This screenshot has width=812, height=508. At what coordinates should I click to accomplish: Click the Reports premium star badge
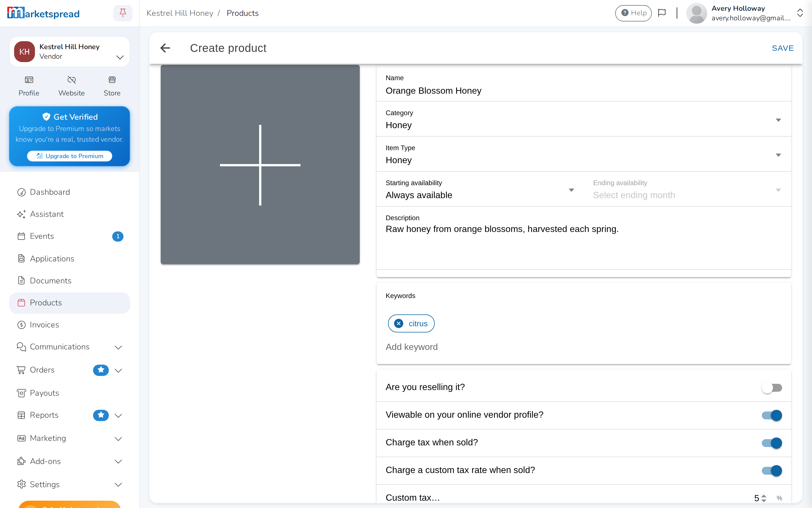(x=101, y=415)
